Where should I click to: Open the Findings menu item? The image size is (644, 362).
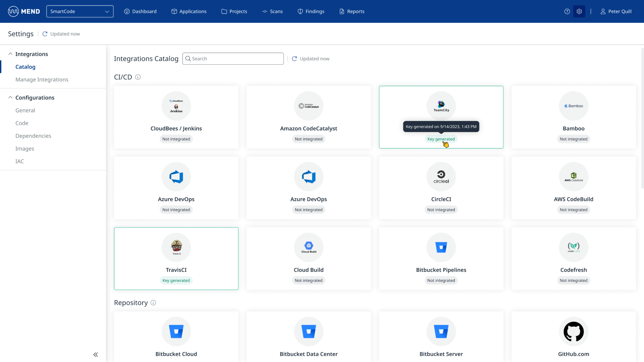click(311, 11)
